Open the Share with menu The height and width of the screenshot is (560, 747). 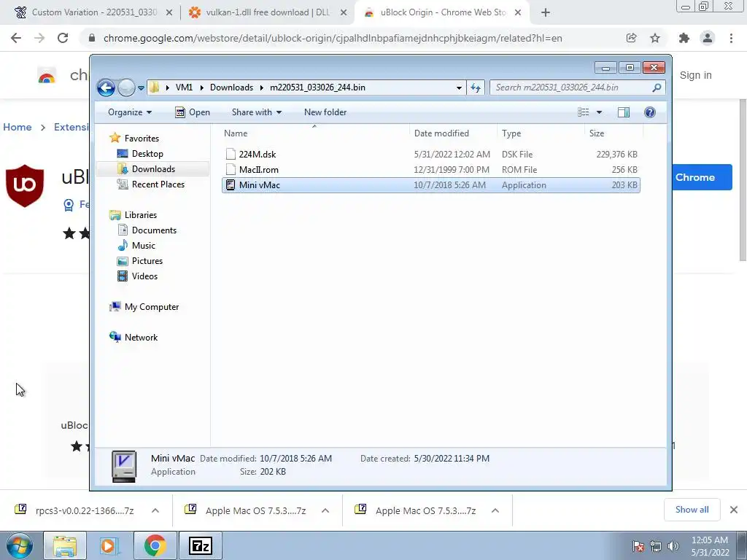coord(256,112)
